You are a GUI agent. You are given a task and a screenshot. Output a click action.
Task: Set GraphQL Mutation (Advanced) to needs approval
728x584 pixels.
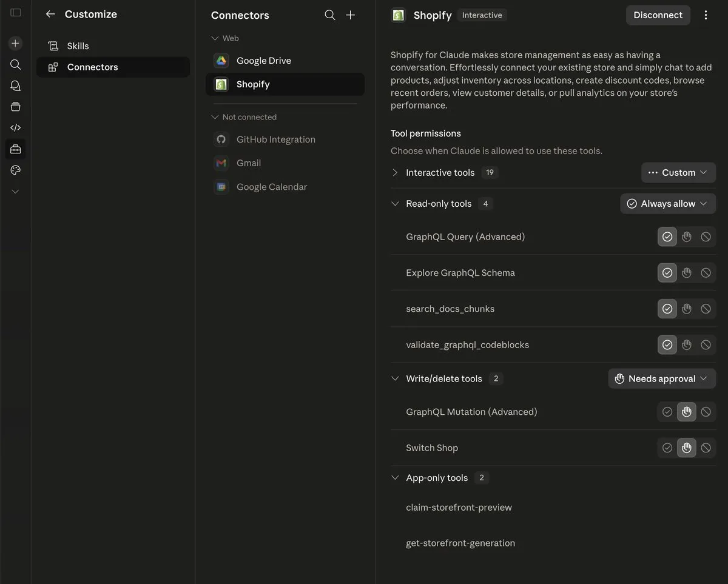(687, 412)
